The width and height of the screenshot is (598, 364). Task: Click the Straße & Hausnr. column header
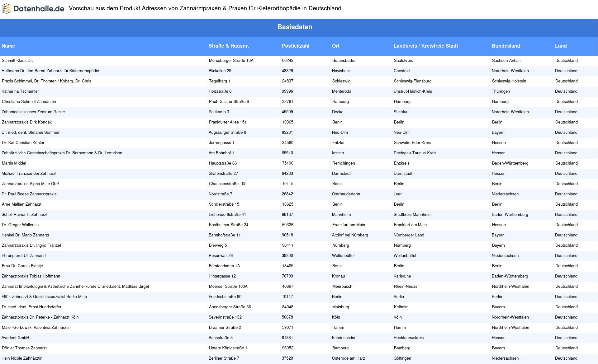click(x=229, y=46)
